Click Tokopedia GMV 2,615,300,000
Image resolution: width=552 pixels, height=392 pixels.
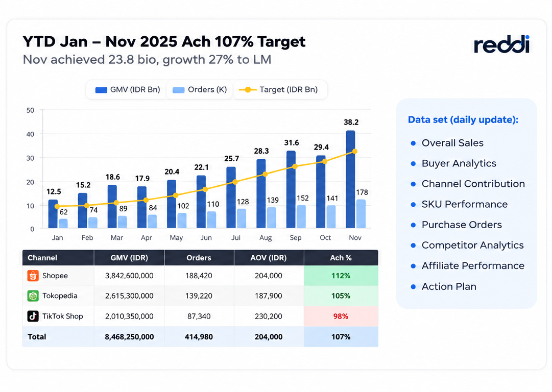click(129, 296)
